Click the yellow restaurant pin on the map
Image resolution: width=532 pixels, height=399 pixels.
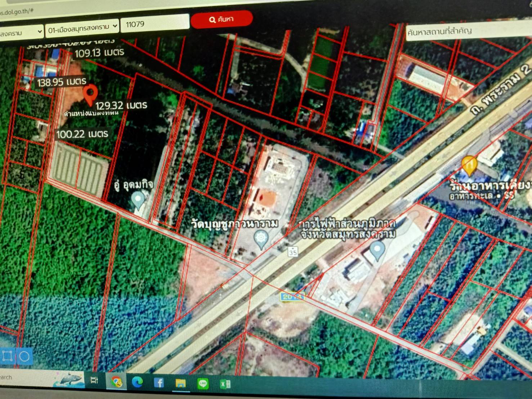click(x=469, y=165)
